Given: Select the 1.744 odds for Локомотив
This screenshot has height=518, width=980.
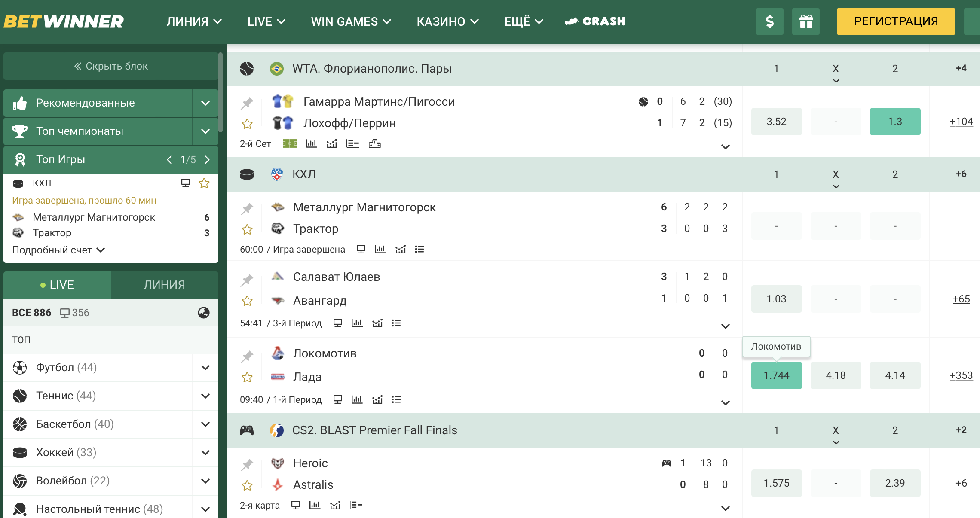Looking at the screenshot, I should pos(776,375).
